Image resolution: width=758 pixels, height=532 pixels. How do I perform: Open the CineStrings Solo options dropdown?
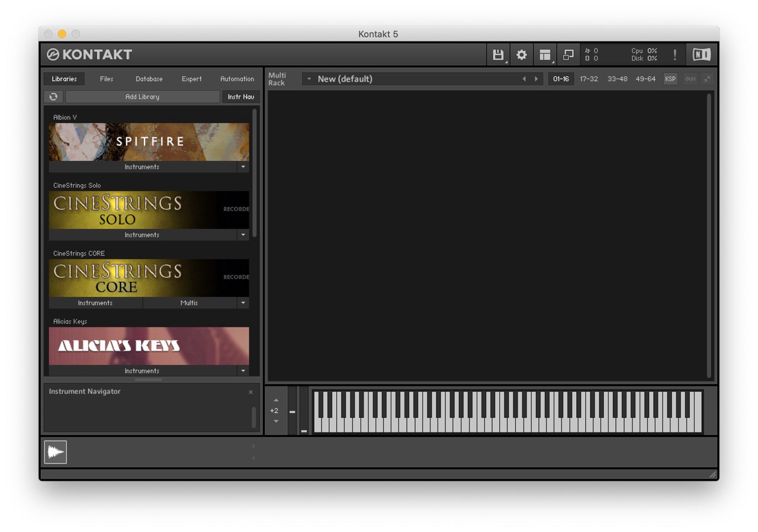[243, 235]
